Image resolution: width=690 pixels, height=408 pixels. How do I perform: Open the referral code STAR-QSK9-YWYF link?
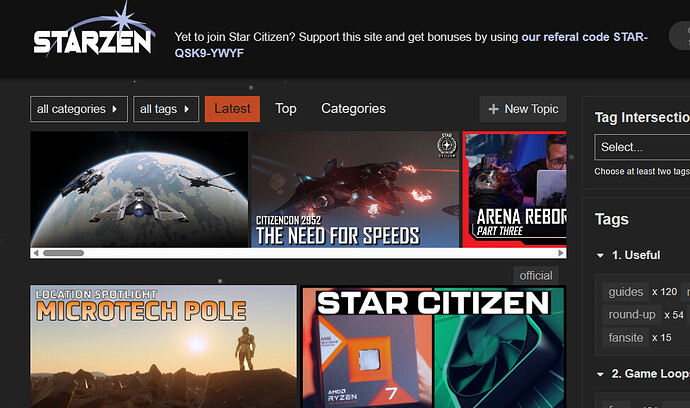point(411,45)
